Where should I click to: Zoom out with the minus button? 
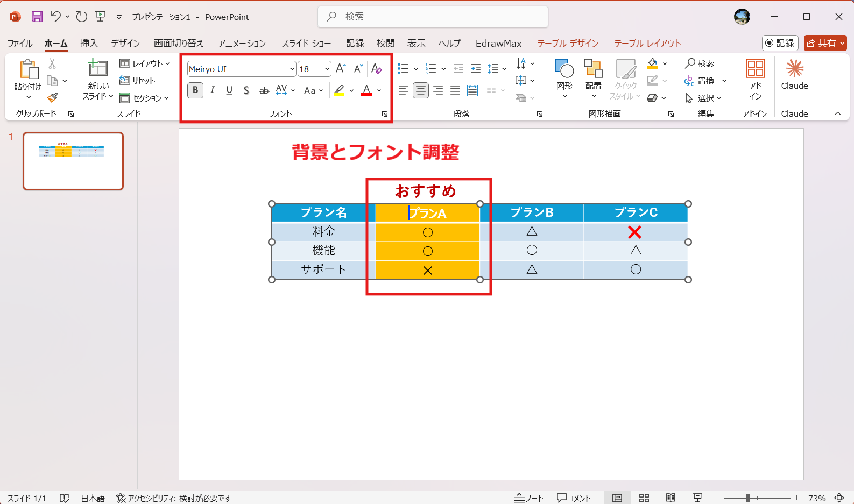tap(717, 498)
